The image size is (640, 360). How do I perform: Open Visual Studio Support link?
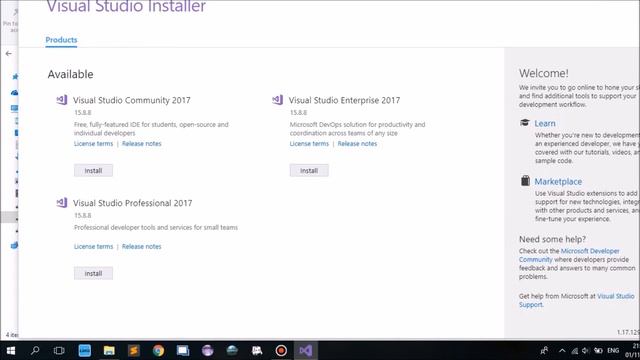(x=576, y=300)
